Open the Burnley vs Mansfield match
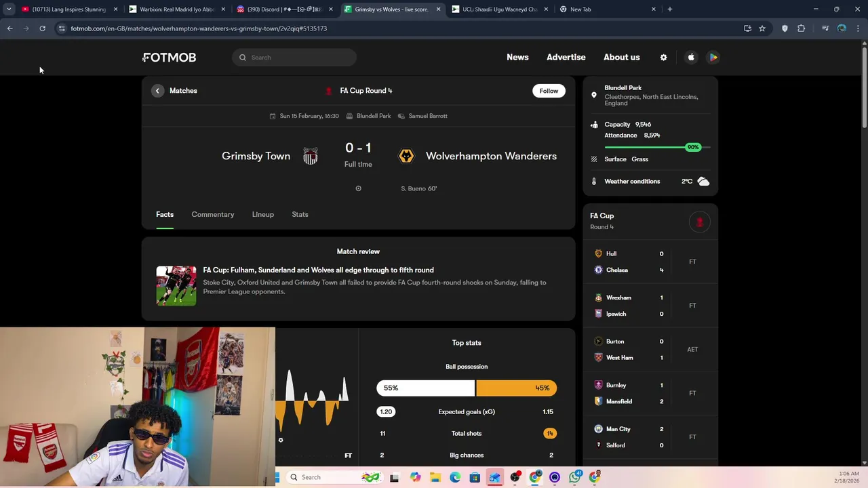This screenshot has height=488, width=868. click(650, 394)
